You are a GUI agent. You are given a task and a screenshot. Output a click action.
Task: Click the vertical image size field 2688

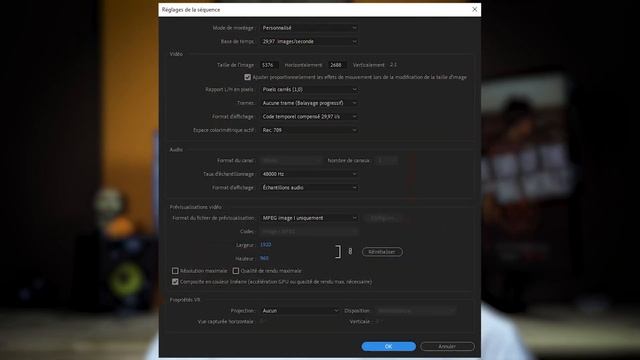(337, 65)
